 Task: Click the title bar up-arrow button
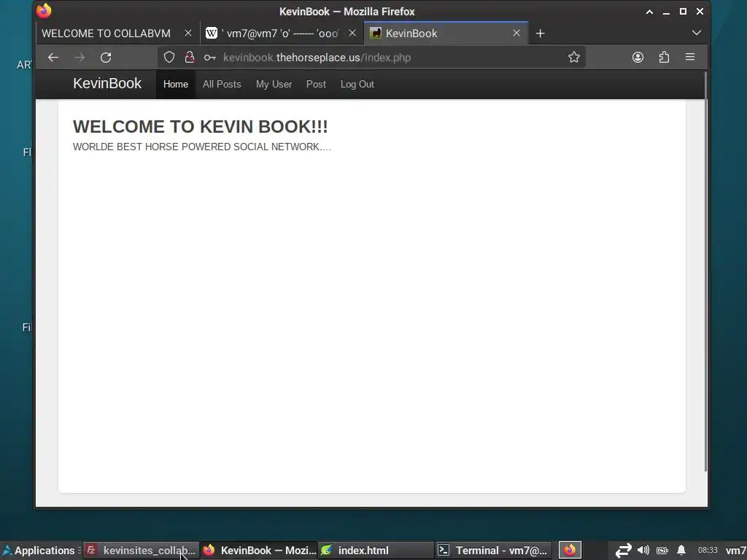(649, 12)
